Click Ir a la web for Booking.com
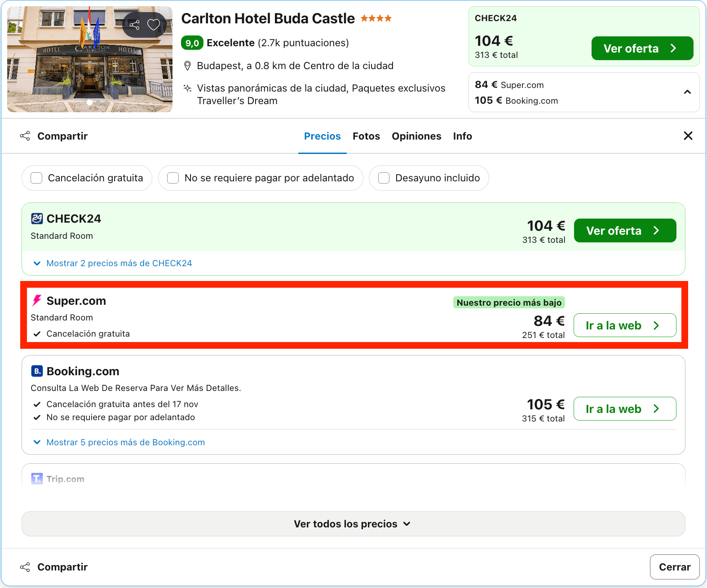707x588 pixels. (x=625, y=409)
